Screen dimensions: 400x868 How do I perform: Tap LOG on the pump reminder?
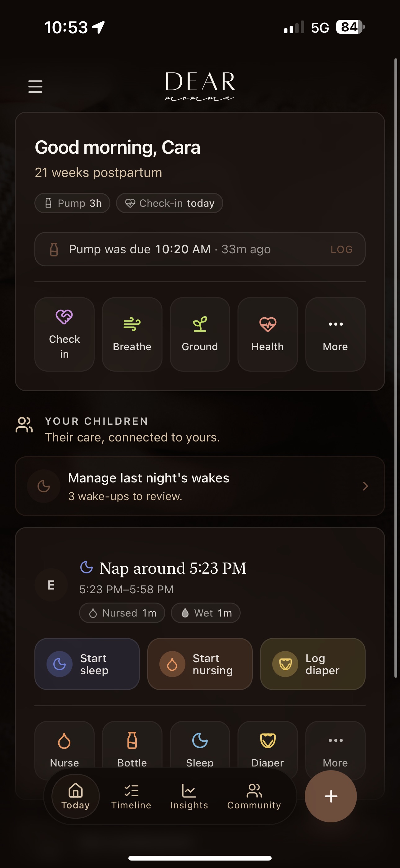[x=341, y=249]
